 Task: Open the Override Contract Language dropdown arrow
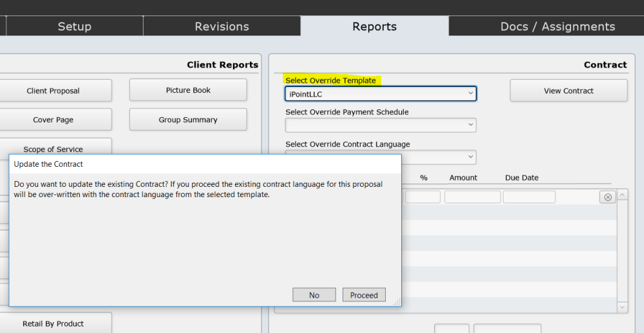471,157
